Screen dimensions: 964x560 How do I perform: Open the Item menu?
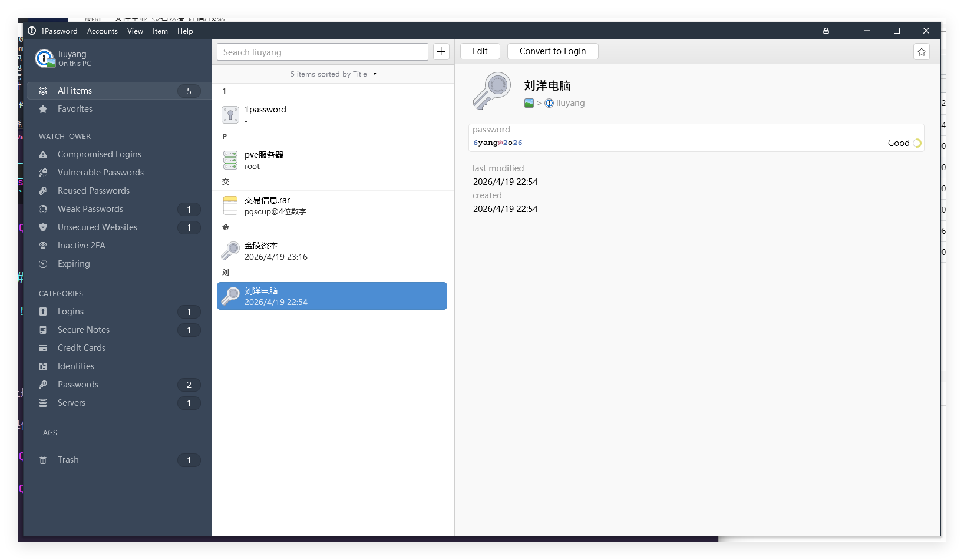[x=160, y=31]
